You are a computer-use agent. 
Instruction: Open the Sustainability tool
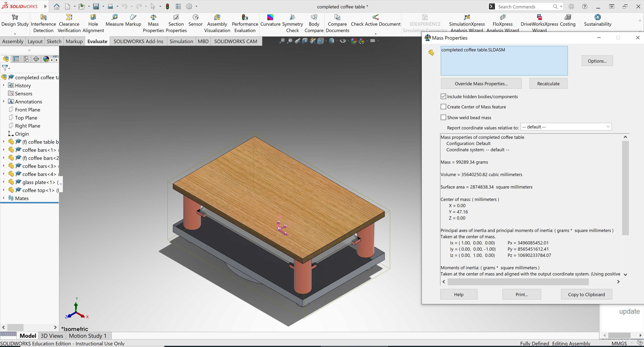(x=598, y=20)
